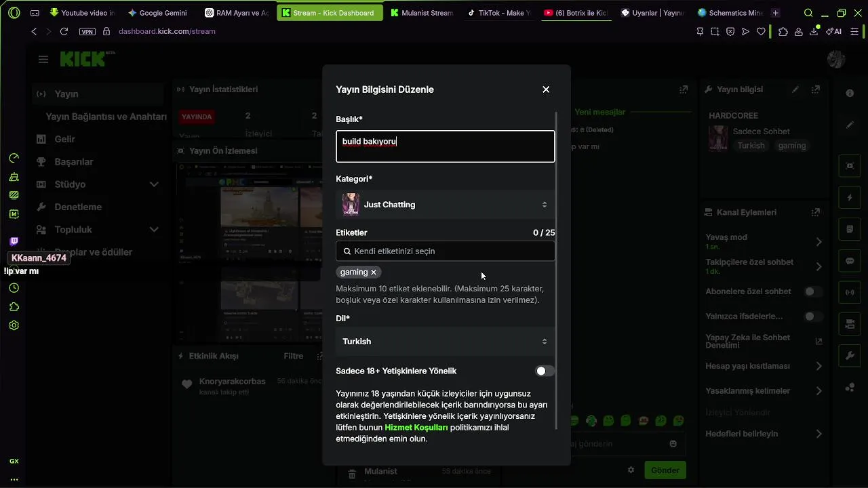Click the Gönder chat send button
The image size is (868, 488).
point(665,470)
